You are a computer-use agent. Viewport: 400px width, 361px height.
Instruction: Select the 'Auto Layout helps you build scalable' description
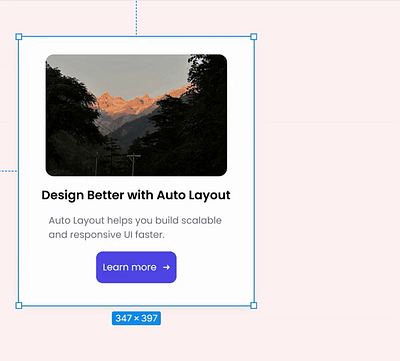135,227
